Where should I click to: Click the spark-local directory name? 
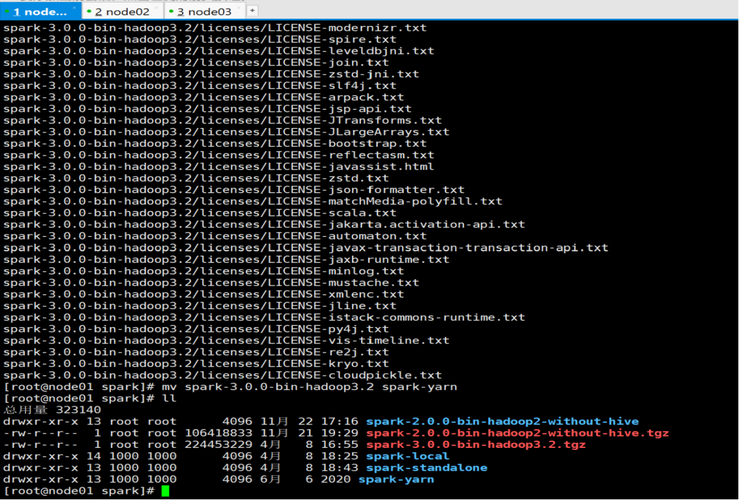(408, 456)
